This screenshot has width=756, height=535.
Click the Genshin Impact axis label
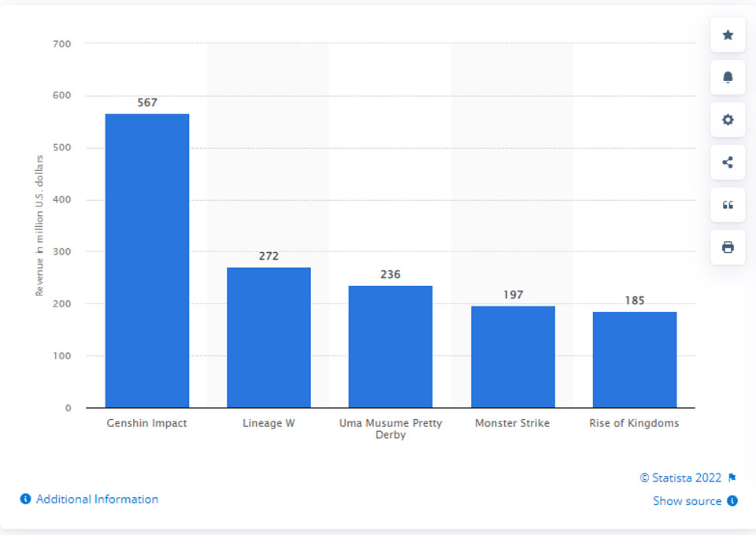tap(146, 423)
